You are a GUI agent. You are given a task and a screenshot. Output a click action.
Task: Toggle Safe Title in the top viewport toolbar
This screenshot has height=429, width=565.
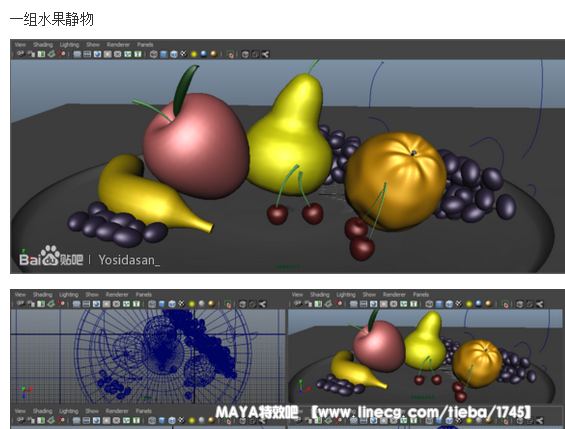click(x=138, y=54)
